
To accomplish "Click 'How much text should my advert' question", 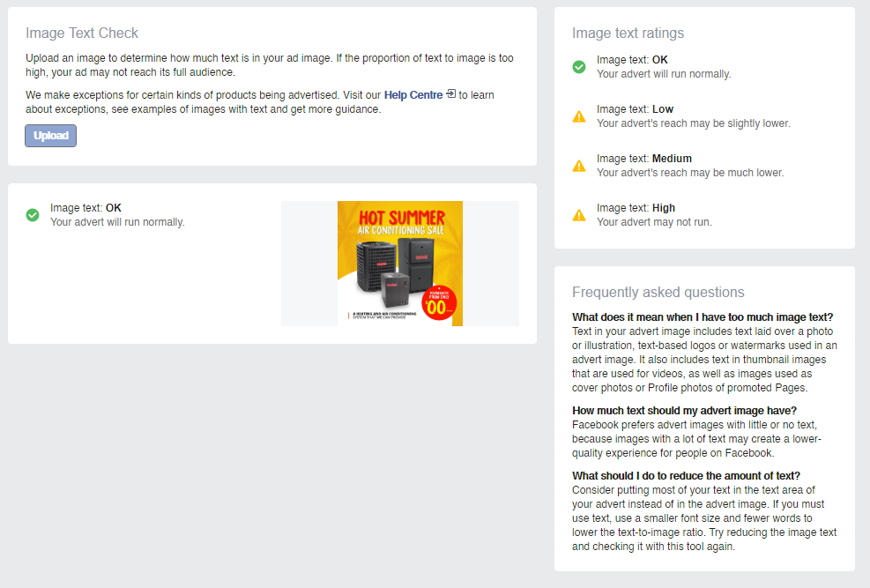I will pos(684,411).
